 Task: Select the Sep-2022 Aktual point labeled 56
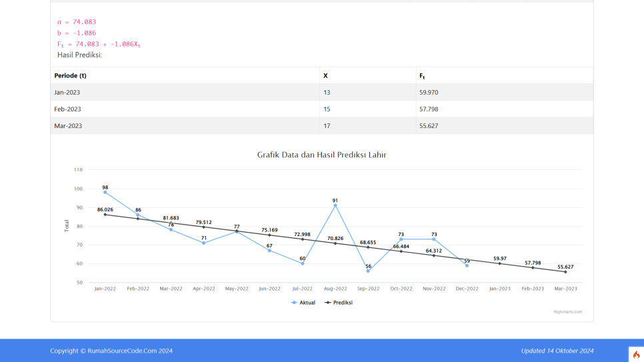368,271
